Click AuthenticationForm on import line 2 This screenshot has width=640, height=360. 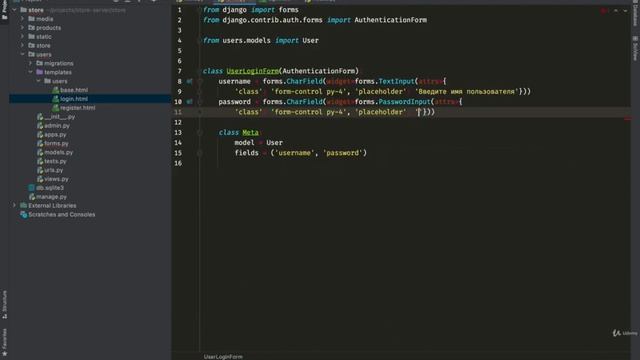[391, 20]
